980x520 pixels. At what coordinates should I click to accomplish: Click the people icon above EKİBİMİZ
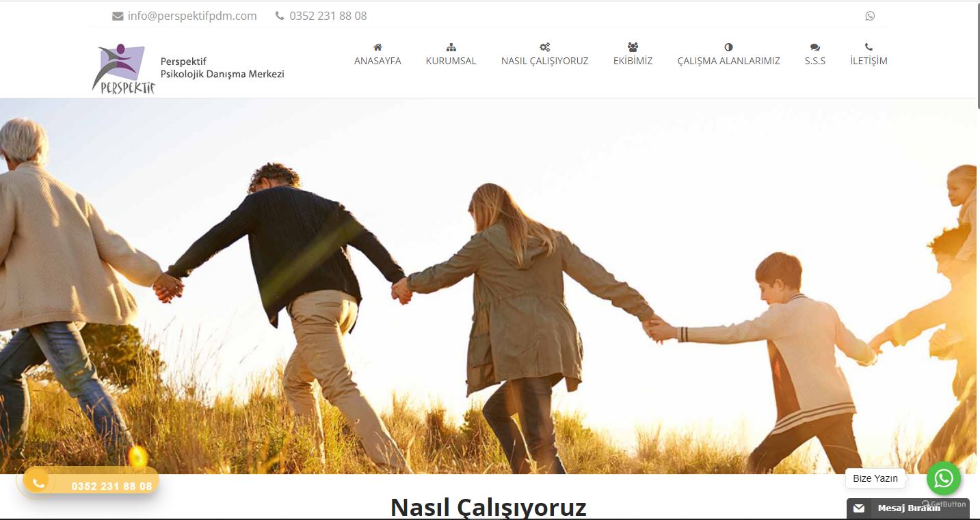click(x=633, y=47)
